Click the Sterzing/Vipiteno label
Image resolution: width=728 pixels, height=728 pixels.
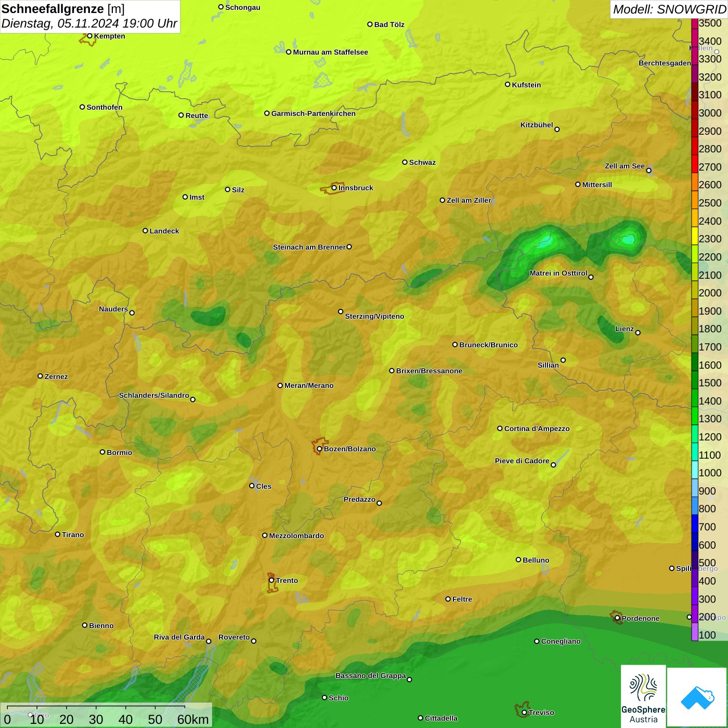[374, 316]
